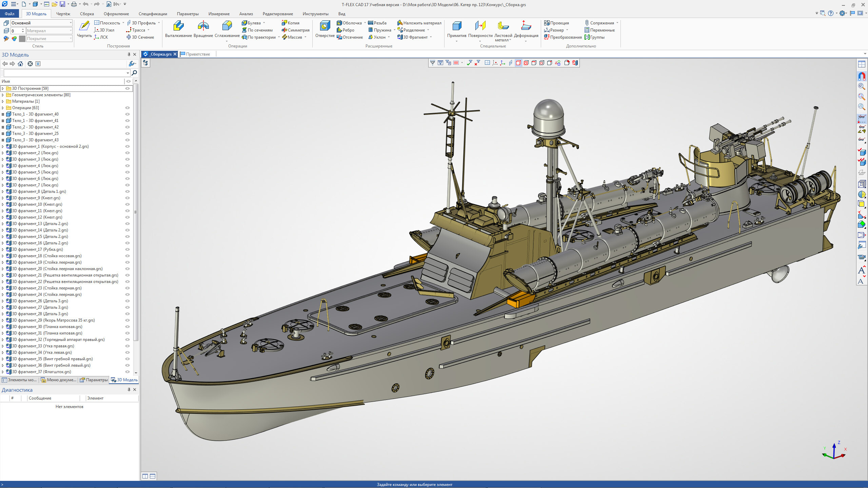Click the Наложить материал tool
868x488 pixels.
419,23
